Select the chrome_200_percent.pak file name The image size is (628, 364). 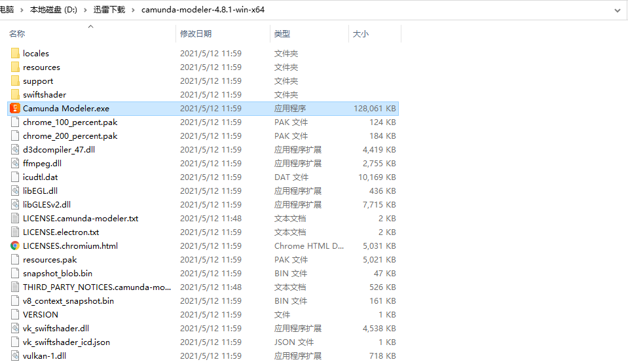pos(70,136)
